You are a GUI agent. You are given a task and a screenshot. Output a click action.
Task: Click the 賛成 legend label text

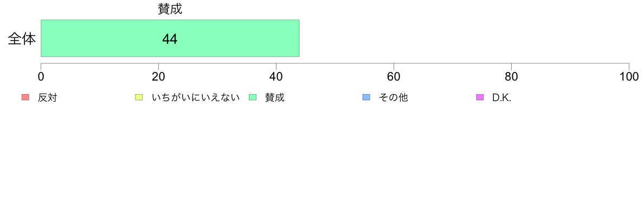(275, 98)
